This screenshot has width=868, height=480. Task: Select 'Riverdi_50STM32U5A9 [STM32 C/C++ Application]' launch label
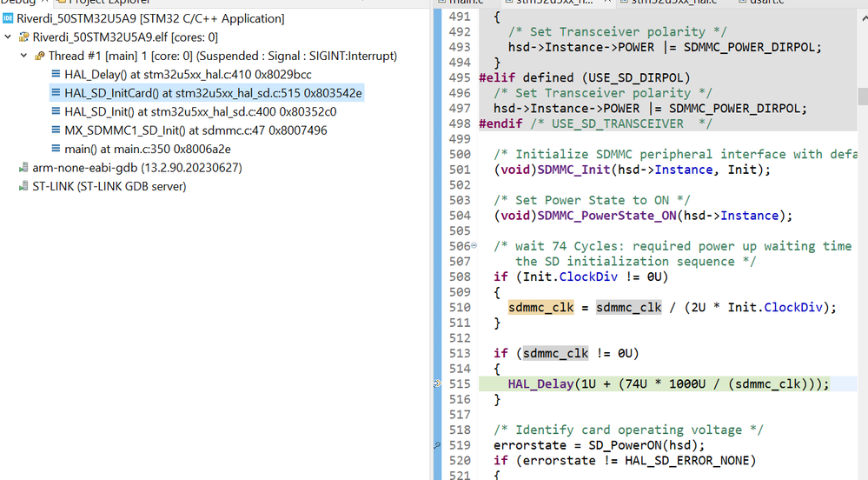(x=150, y=18)
